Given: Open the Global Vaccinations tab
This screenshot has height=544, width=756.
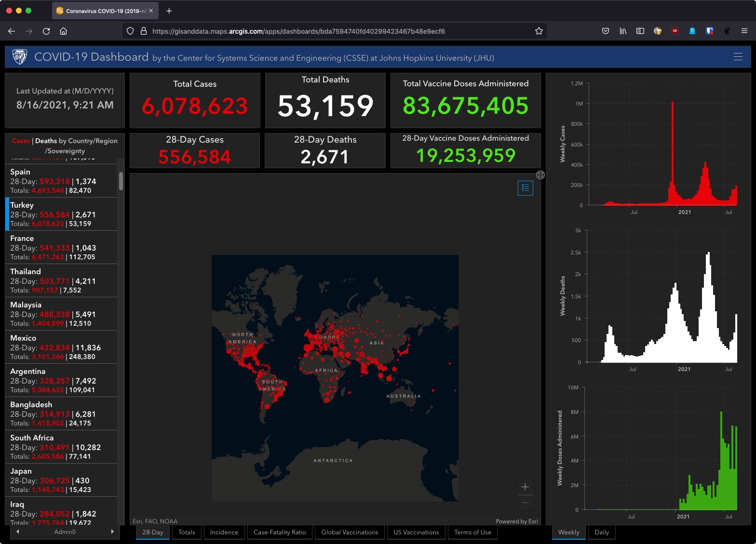Looking at the screenshot, I should (350, 532).
